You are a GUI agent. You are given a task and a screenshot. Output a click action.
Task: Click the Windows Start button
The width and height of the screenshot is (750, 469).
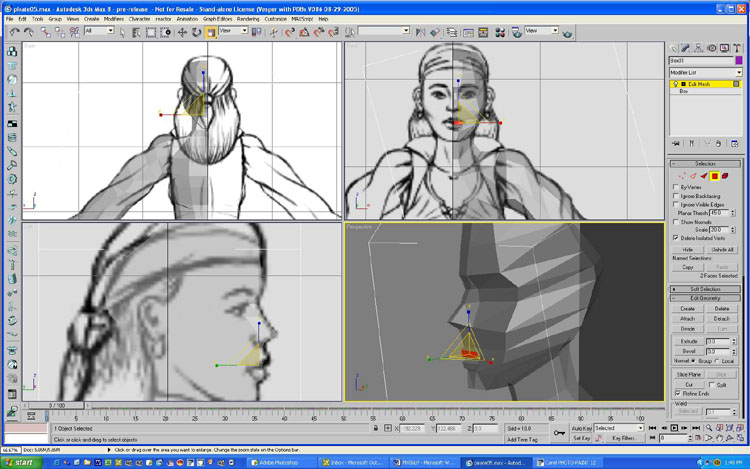pos(18,463)
